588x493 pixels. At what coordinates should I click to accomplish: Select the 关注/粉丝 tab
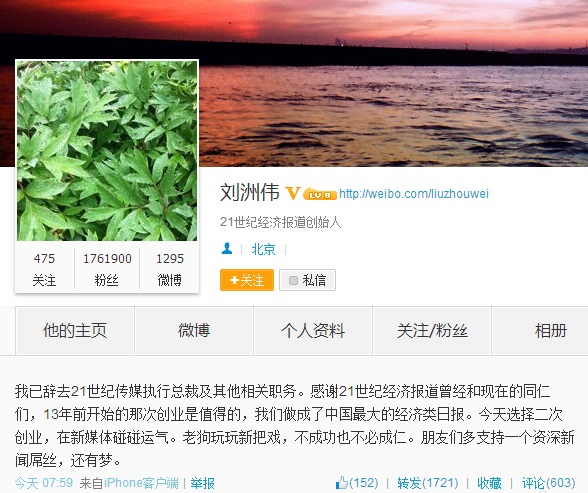[432, 331]
